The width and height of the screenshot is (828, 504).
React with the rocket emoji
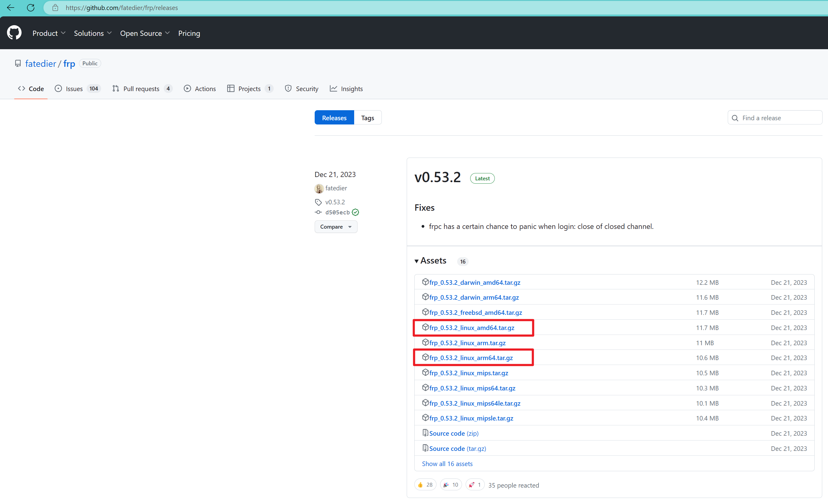pyautogui.click(x=475, y=485)
